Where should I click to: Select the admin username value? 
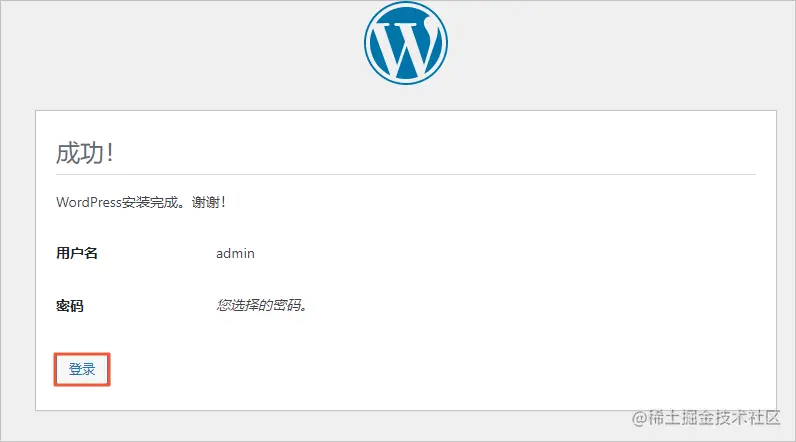235,254
